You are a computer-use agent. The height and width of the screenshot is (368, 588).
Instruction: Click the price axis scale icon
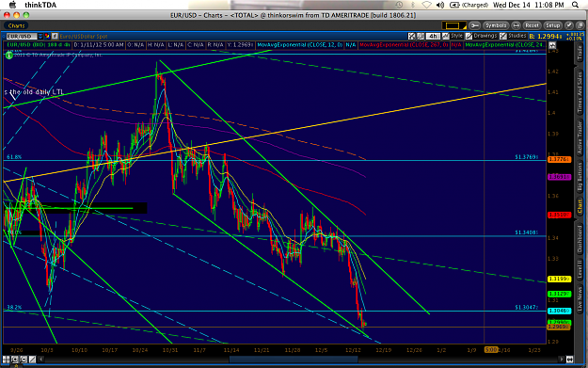(552, 45)
